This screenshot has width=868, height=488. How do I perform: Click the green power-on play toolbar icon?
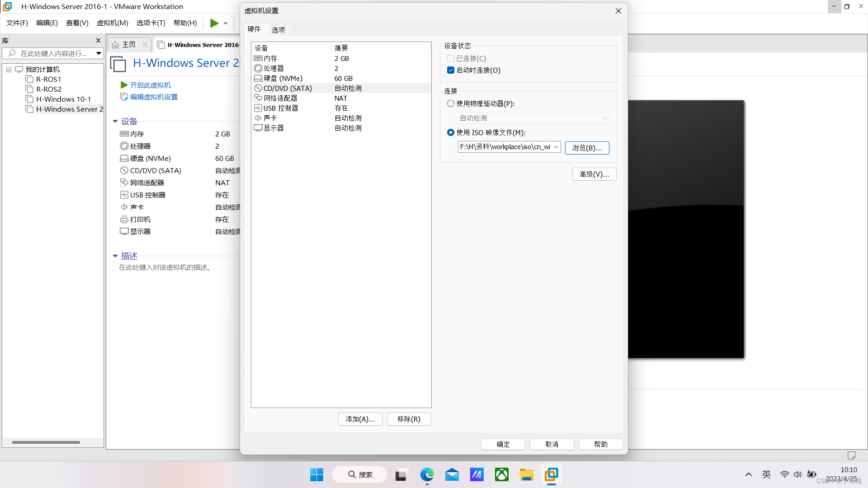tap(214, 23)
